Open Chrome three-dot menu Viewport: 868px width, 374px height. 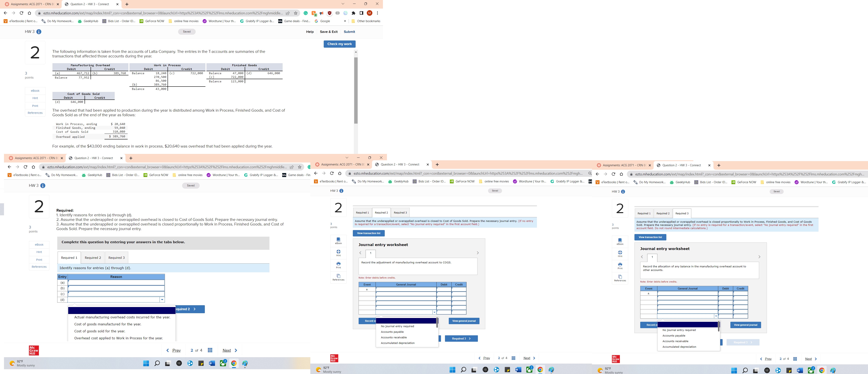(377, 13)
